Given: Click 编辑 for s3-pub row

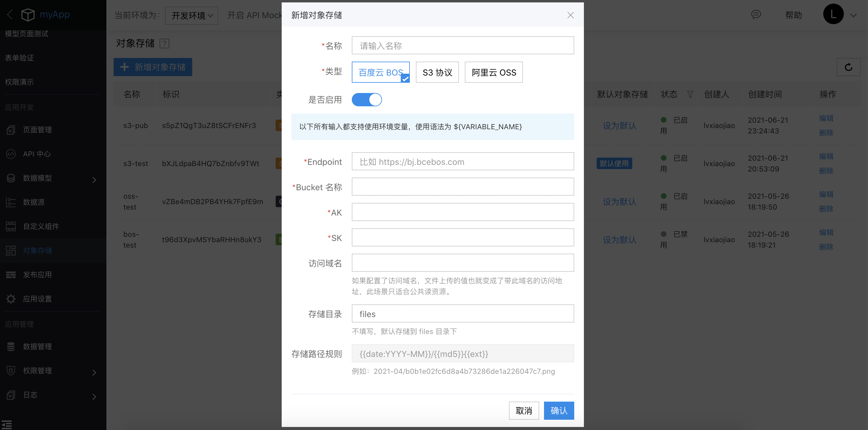Looking at the screenshot, I should click(826, 118).
